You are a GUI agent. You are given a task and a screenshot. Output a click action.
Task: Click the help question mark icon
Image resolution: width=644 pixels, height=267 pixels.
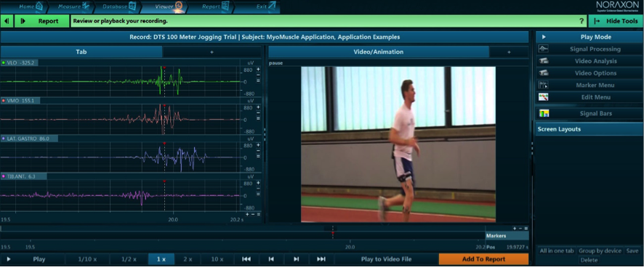pyautogui.click(x=581, y=21)
